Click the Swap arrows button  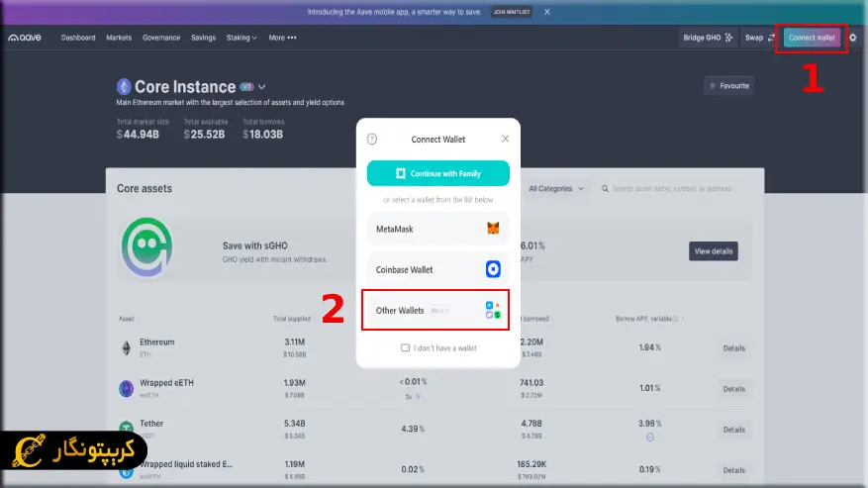(x=759, y=38)
